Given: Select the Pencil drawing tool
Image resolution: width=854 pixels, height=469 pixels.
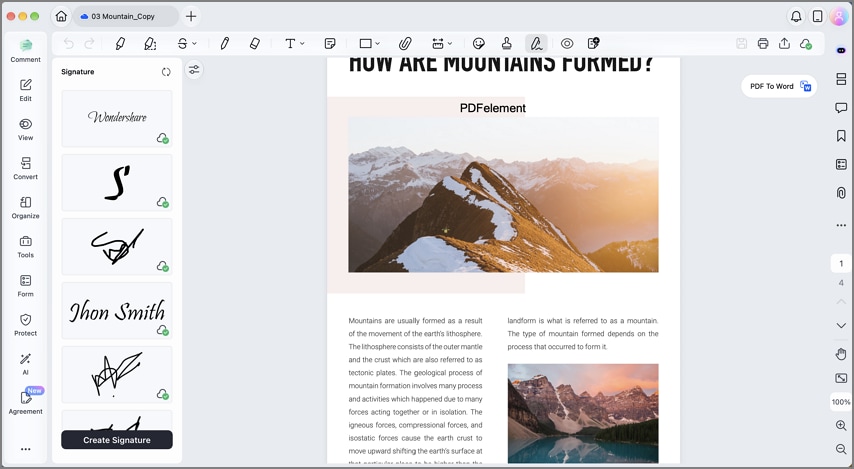Looking at the screenshot, I should click(x=224, y=44).
